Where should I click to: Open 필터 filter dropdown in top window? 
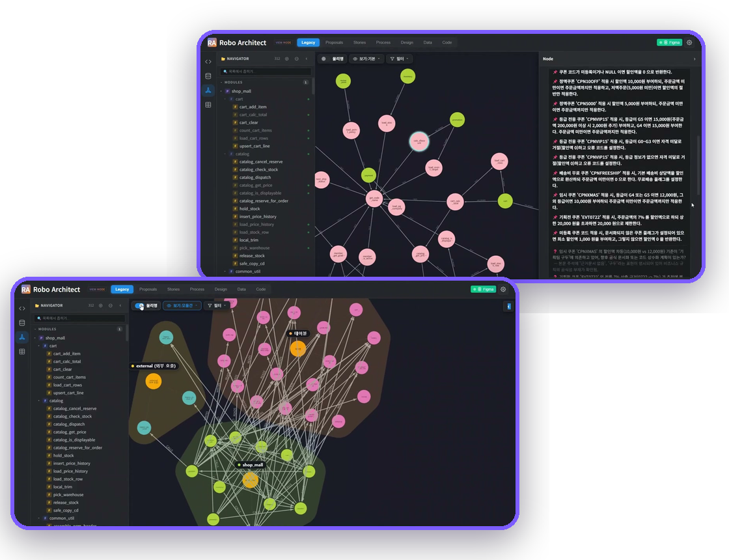click(400, 59)
